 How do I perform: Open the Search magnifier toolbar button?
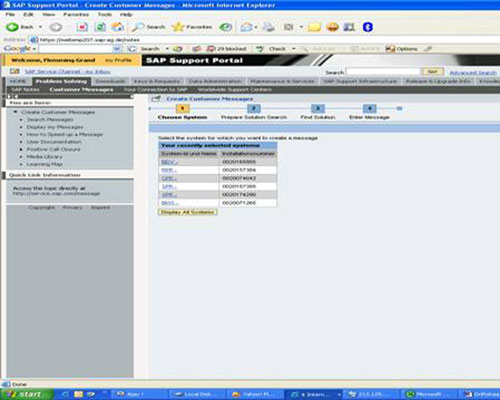click(x=148, y=27)
